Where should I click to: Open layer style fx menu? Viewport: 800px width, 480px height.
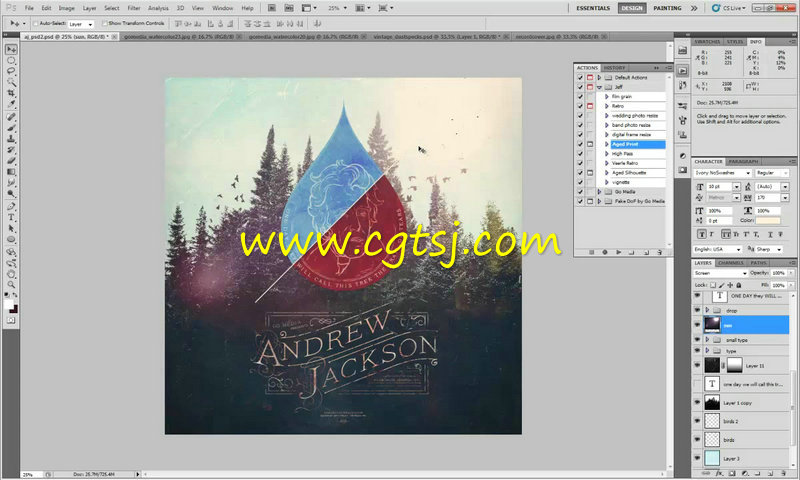click(719, 474)
